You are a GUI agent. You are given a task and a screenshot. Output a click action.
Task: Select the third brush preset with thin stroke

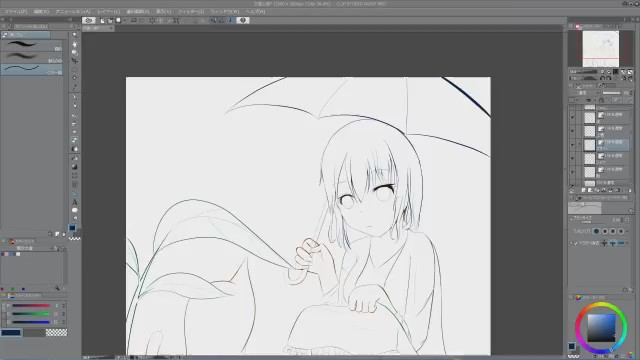coord(32,69)
